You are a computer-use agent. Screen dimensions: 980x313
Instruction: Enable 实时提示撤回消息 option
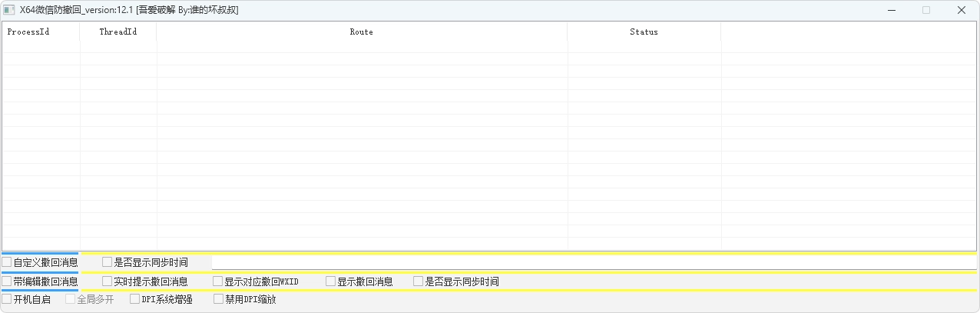tap(145, 281)
